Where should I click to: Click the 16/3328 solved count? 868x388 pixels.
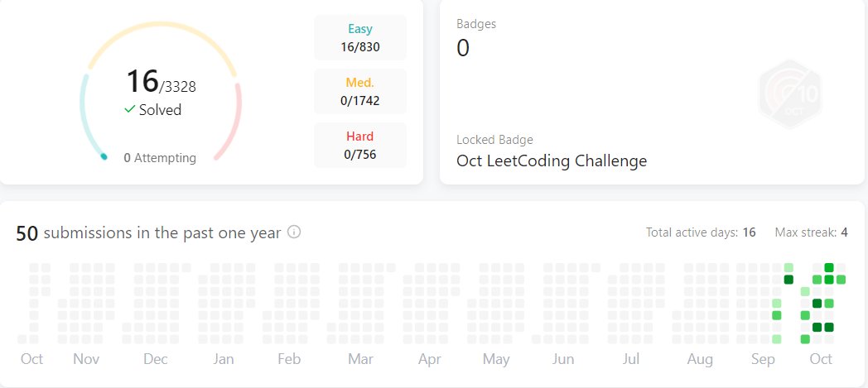160,83
